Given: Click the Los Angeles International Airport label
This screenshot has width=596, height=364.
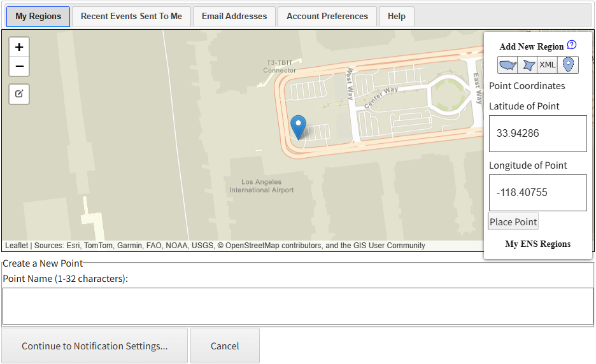Looking at the screenshot, I should click(262, 186).
